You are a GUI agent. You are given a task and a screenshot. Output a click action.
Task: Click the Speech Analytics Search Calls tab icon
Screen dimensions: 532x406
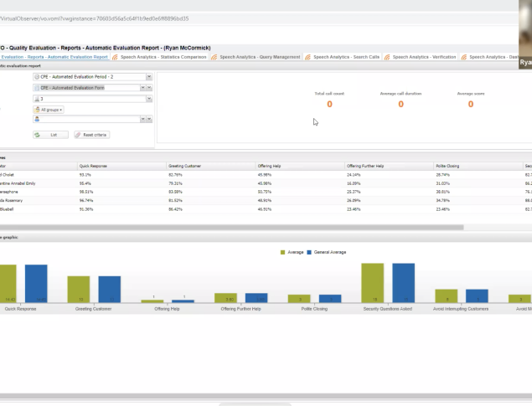[307, 57]
